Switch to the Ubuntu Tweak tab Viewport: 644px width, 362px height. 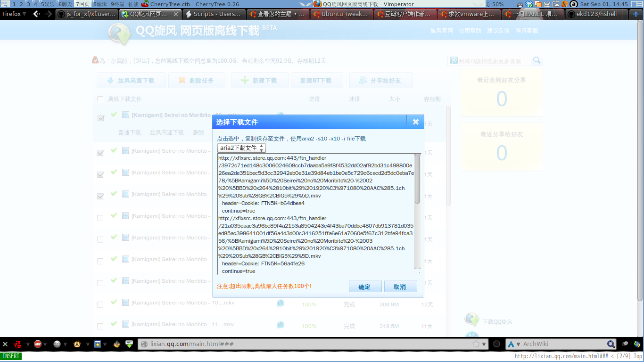[341, 14]
